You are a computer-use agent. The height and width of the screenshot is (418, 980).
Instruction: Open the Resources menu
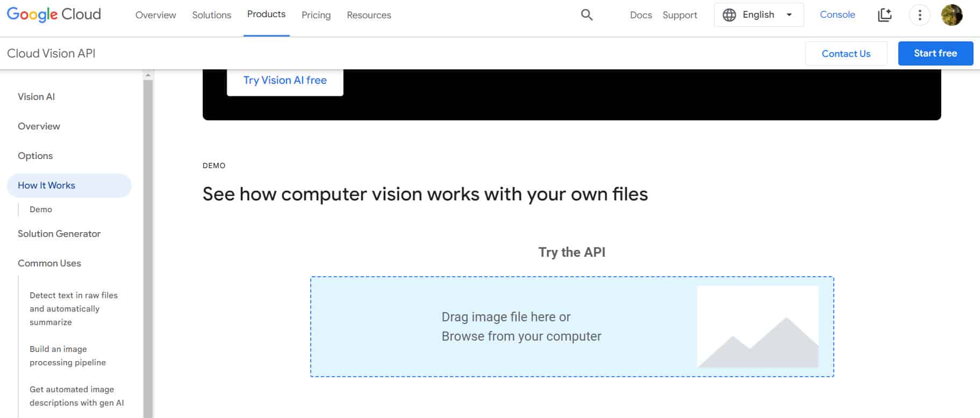click(x=369, y=15)
